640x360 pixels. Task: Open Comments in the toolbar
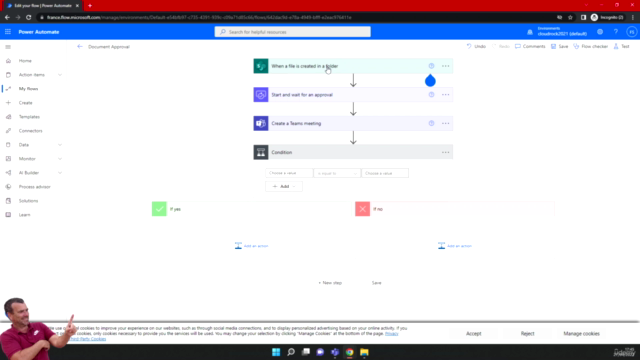[530, 47]
